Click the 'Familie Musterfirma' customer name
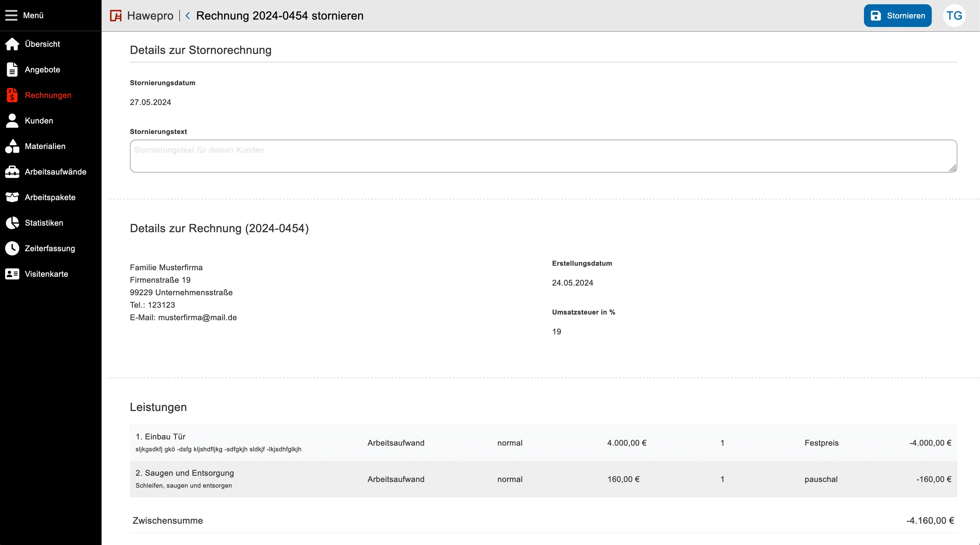Screen dimensions: 980x545 point(166,268)
